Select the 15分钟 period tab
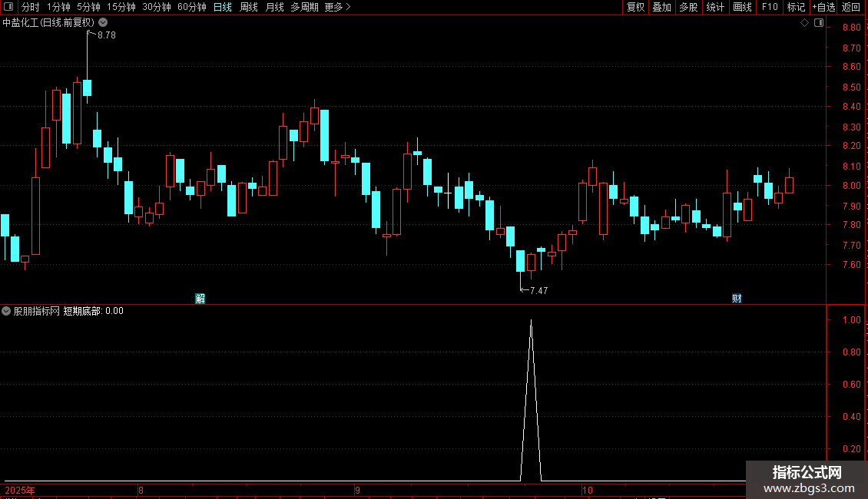868x499 pixels. [x=121, y=7]
